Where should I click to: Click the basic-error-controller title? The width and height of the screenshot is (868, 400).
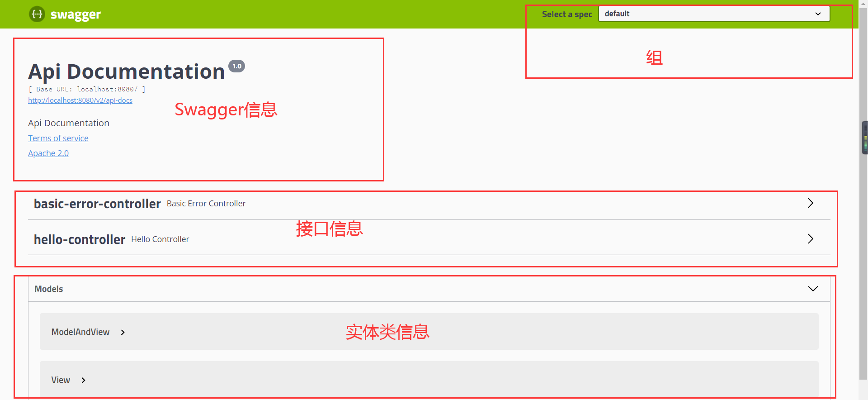[97, 204]
